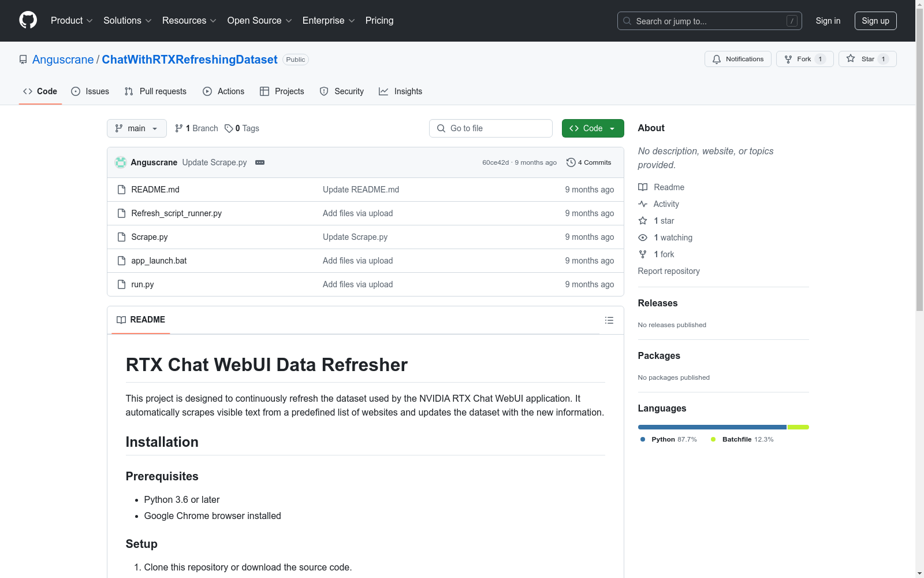
Task: Click the 1 Branch link
Action: point(196,128)
